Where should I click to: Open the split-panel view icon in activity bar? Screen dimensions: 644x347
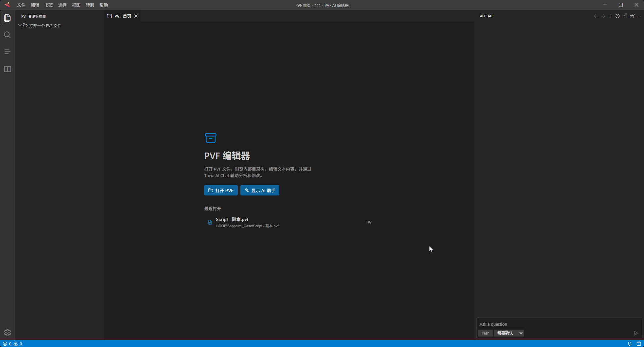(x=7, y=69)
